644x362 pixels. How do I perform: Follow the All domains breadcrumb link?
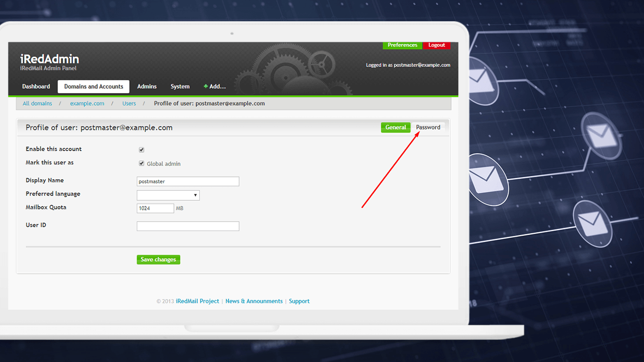point(37,104)
